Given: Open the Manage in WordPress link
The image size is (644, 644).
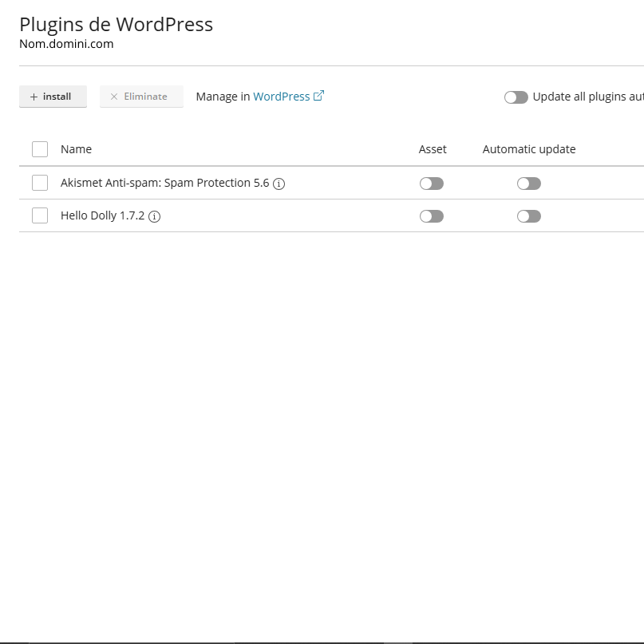Looking at the screenshot, I should [x=281, y=97].
